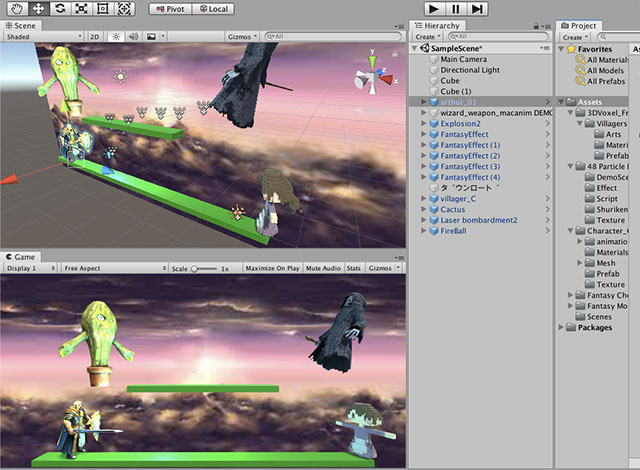Image resolution: width=640 pixels, height=470 pixels.
Task: Switch to the Game tab
Action: click(x=20, y=257)
